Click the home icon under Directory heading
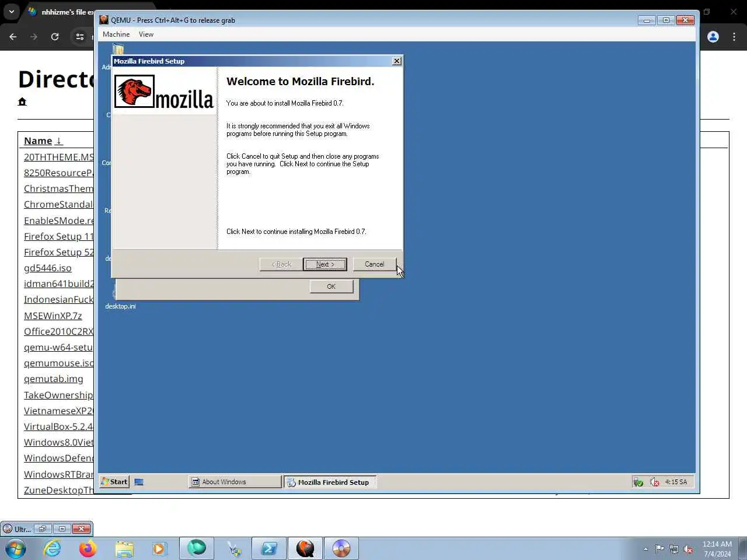 point(22,101)
